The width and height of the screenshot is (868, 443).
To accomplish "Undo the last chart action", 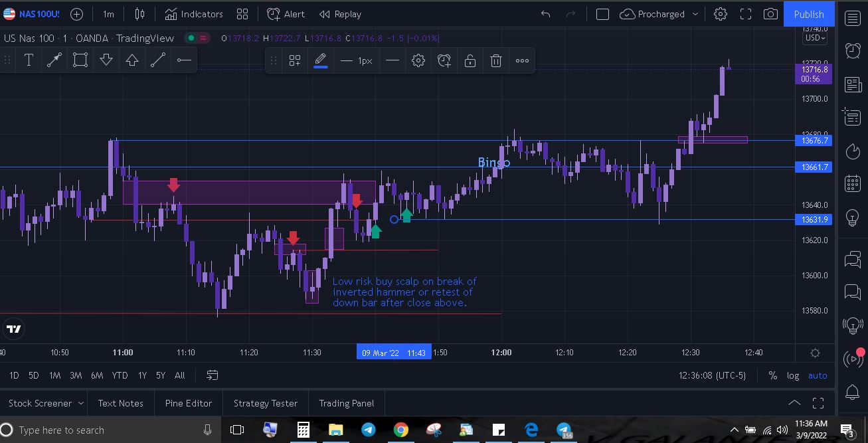I will tap(546, 14).
